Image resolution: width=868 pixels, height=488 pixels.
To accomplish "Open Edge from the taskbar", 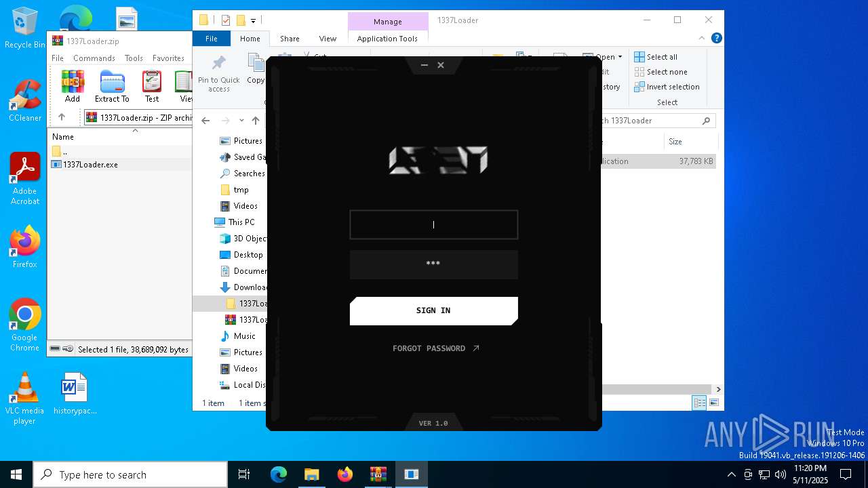I will pyautogui.click(x=279, y=474).
